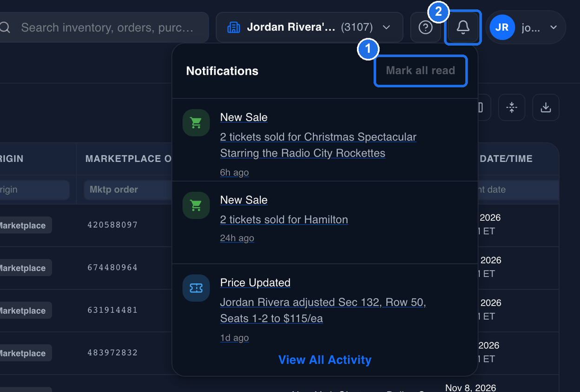
Task: Click the download export icon
Action: click(x=546, y=108)
